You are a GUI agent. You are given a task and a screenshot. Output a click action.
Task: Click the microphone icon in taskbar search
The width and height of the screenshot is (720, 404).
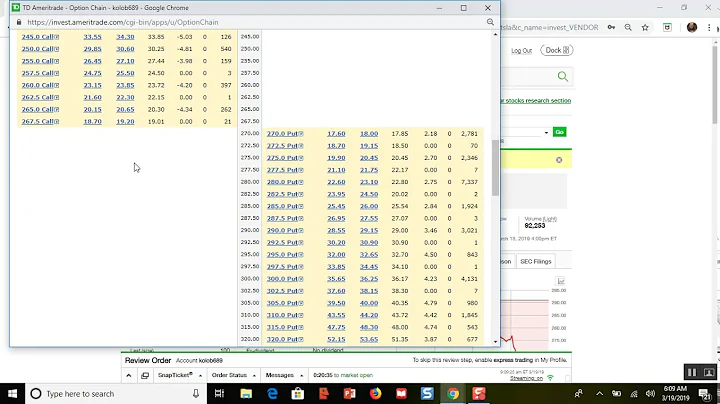pos(196,393)
